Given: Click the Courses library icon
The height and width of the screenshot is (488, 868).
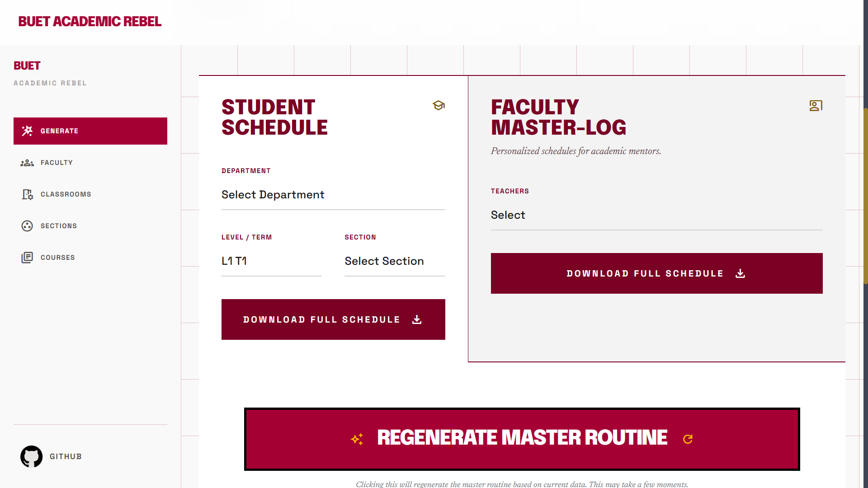Looking at the screenshot, I should click(x=27, y=258).
